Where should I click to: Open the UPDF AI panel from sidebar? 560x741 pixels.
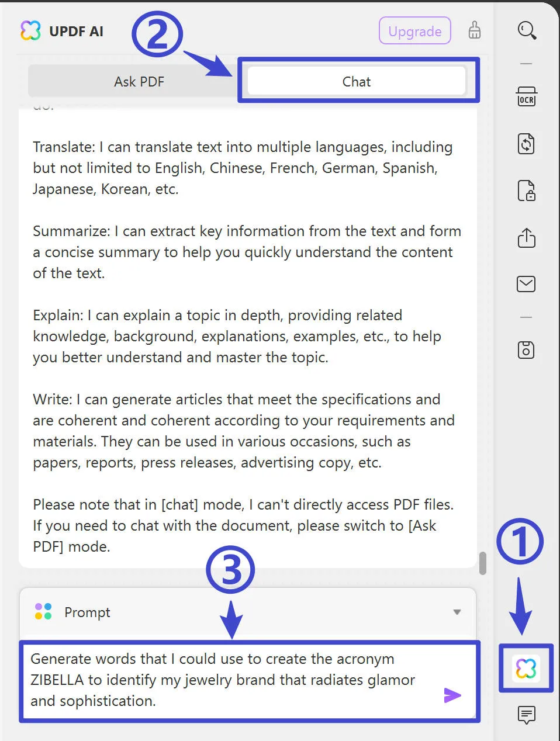pyautogui.click(x=525, y=669)
